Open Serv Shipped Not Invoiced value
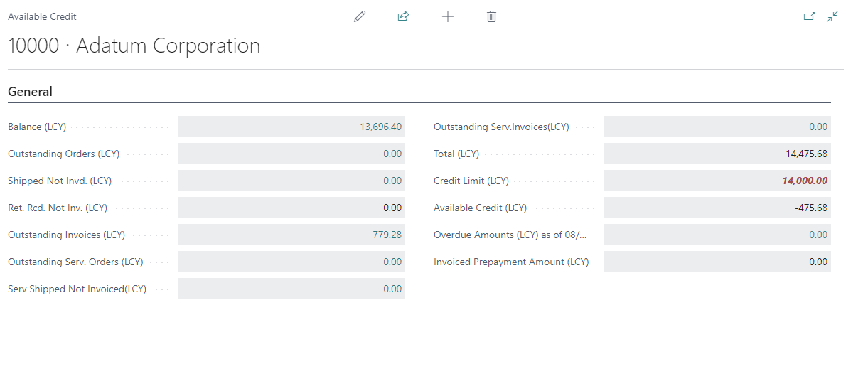 point(392,289)
